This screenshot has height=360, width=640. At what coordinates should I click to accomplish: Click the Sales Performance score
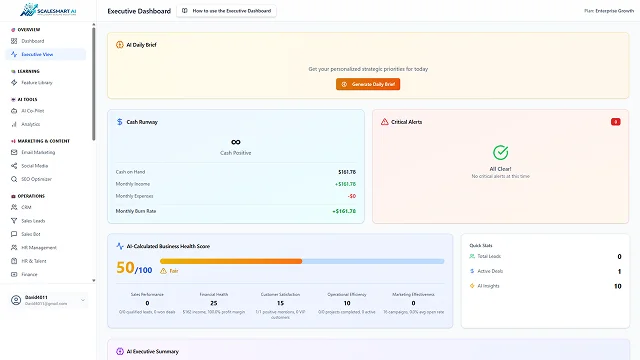coord(147,303)
